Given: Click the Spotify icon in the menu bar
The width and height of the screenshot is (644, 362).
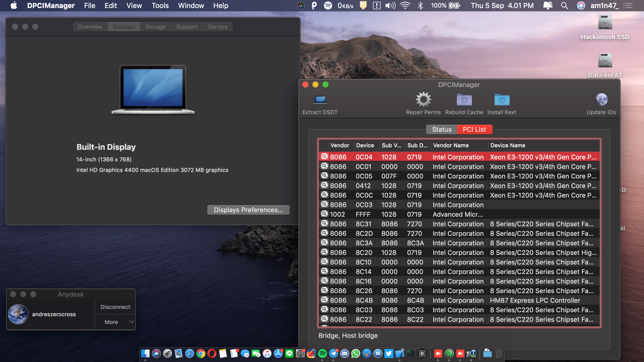Looking at the screenshot, I should click(328, 6).
